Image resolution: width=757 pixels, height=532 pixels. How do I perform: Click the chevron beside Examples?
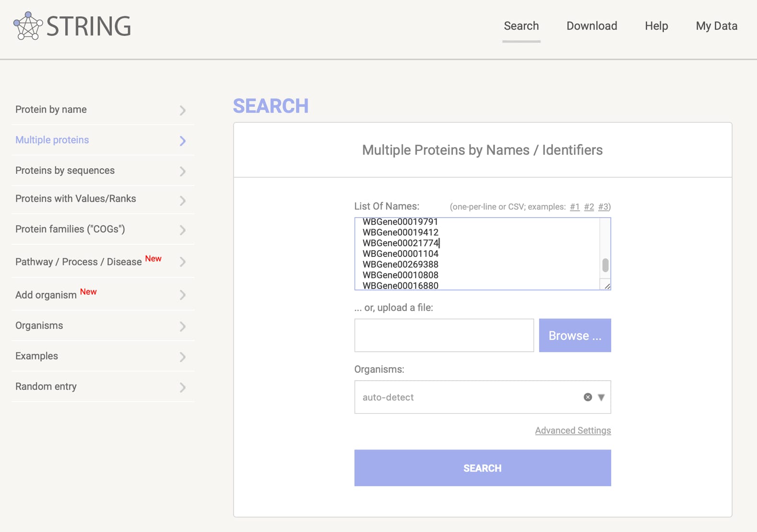[x=183, y=357]
